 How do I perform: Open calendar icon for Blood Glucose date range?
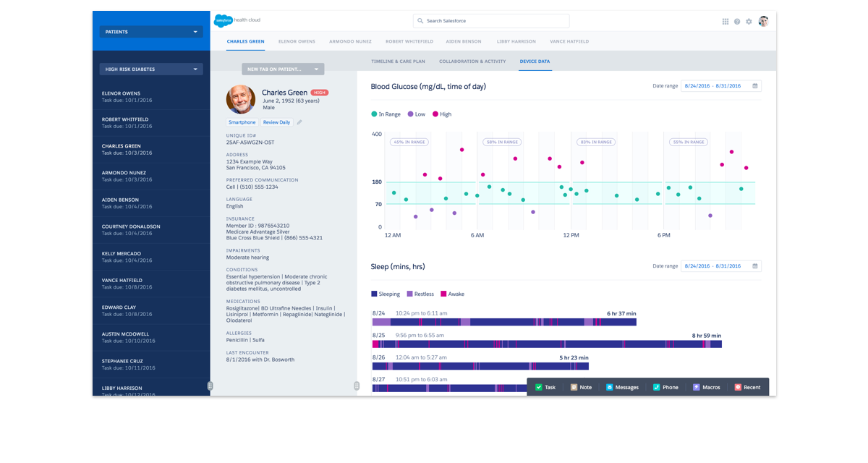pos(755,86)
